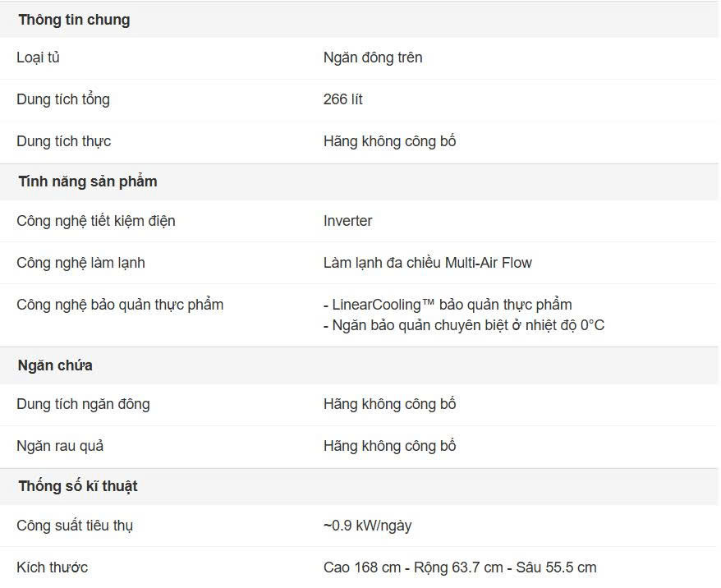The image size is (721, 588).
Task: Click the "Ngăn đông trên" value
Action: pos(373,57)
